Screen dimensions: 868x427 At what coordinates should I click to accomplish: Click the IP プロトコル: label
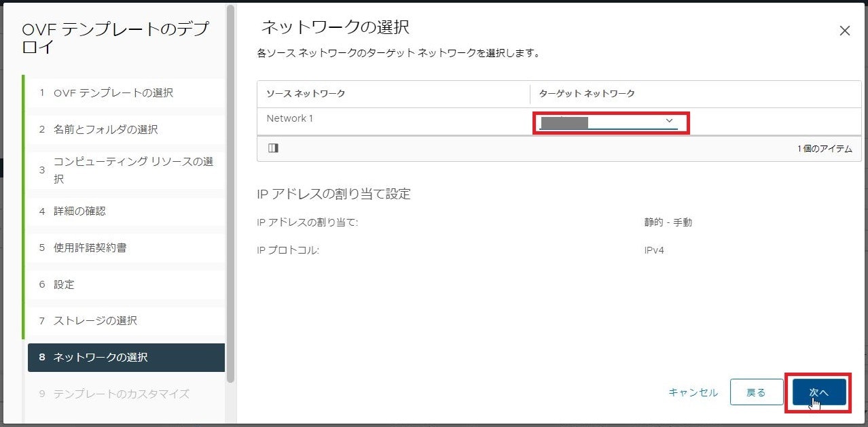tap(288, 250)
